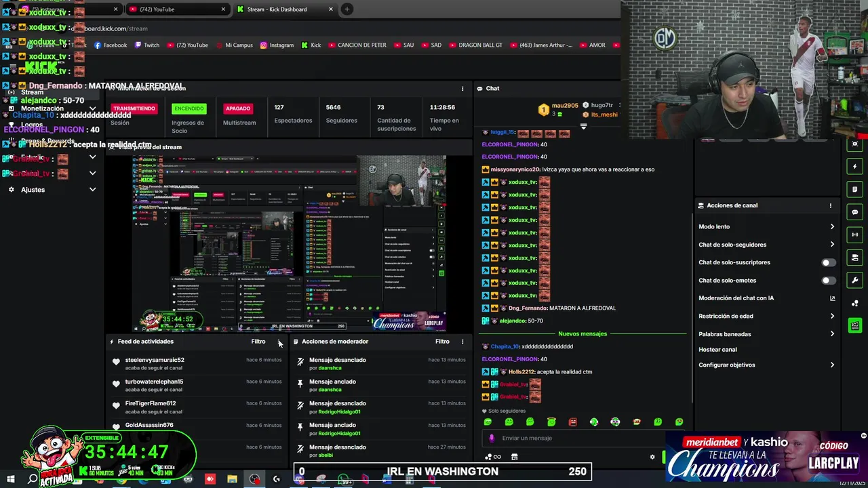Open the wrench tools icon in right sidebar

[855, 281]
